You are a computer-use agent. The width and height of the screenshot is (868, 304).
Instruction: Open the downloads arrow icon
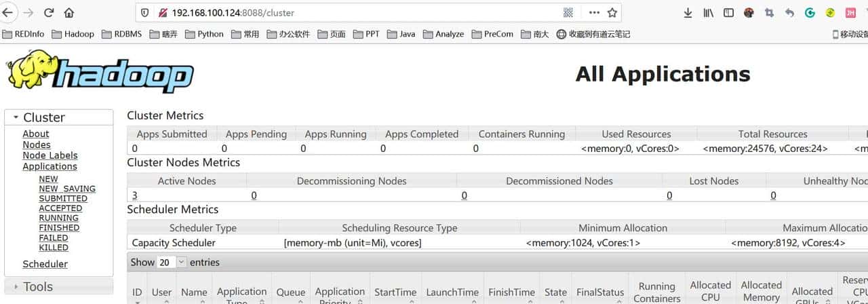point(688,12)
